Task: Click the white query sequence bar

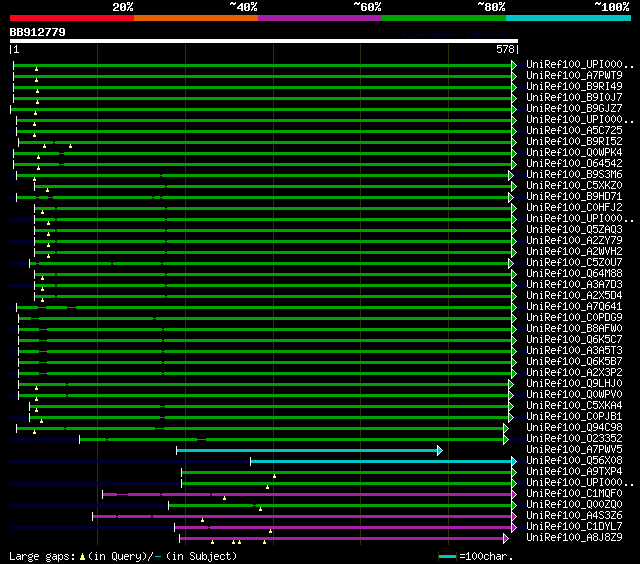Action: pos(263,41)
